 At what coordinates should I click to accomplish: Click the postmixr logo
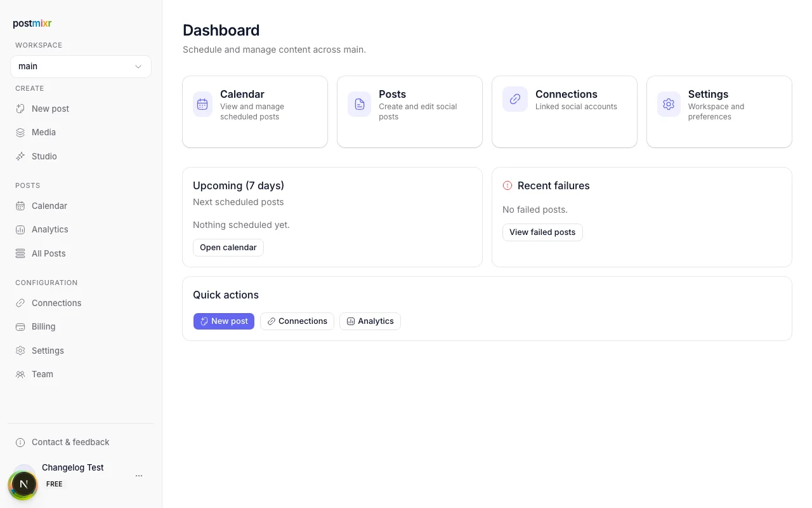tap(32, 23)
